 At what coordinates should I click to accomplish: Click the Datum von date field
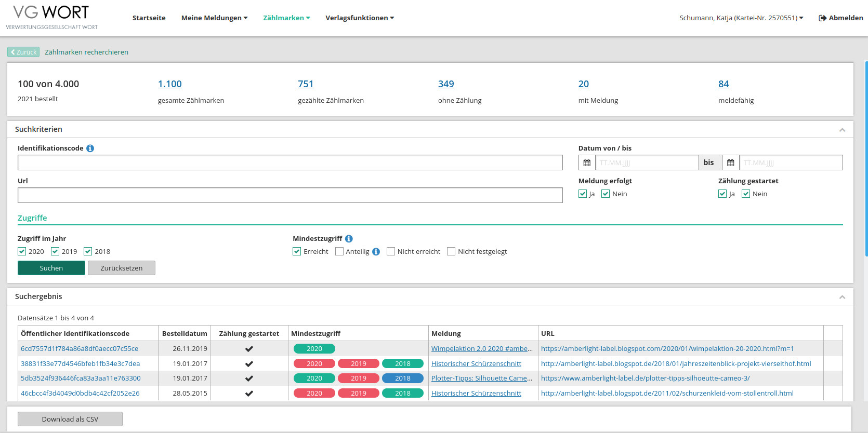tap(647, 163)
